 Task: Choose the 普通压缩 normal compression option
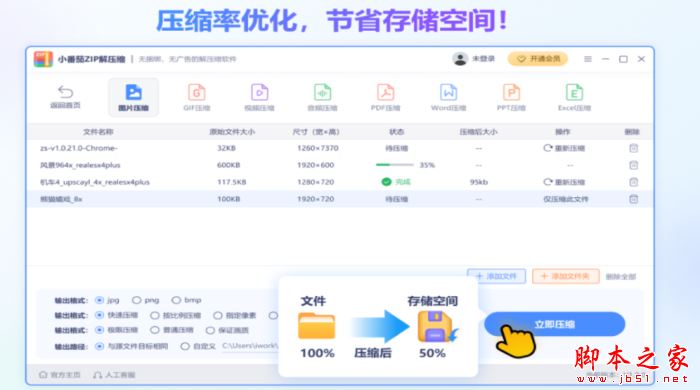[154, 330]
